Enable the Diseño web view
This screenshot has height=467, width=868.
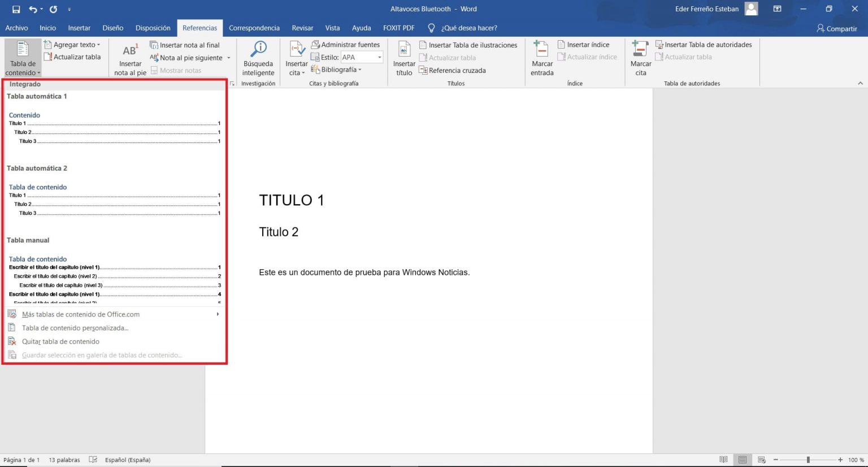click(761, 460)
